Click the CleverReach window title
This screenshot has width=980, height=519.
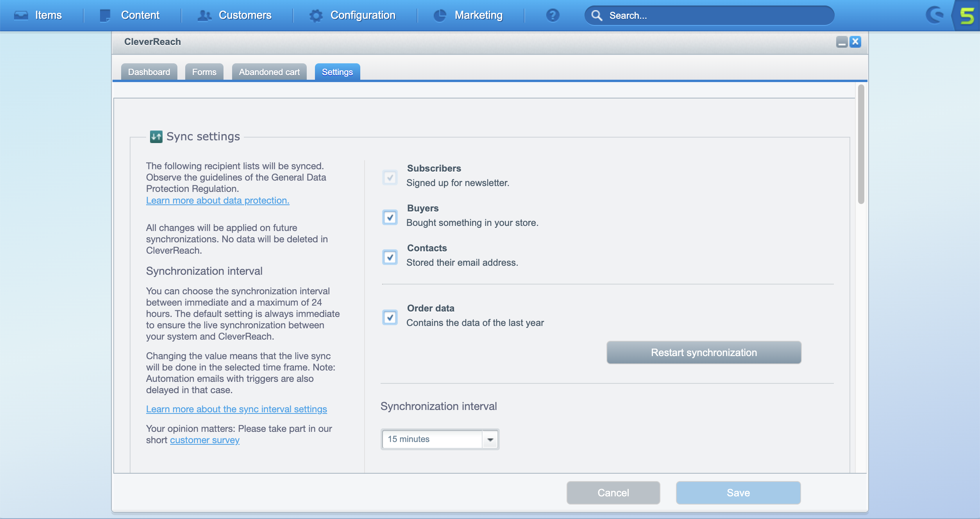152,42
